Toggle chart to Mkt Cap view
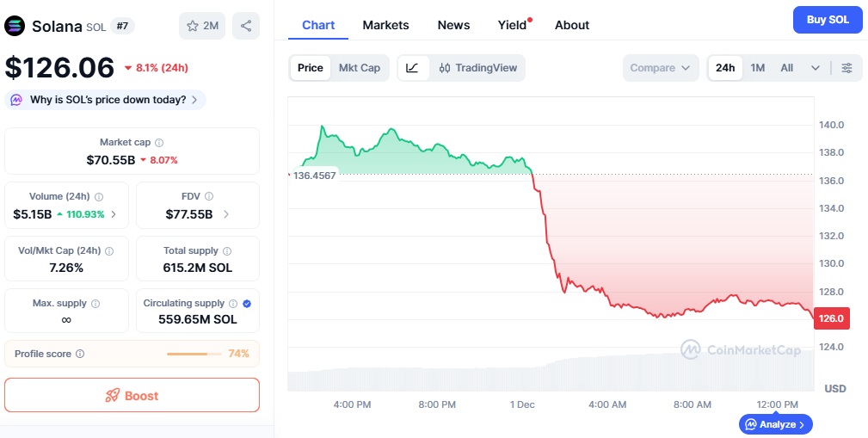Screen dimensions: 868x438 (360, 68)
